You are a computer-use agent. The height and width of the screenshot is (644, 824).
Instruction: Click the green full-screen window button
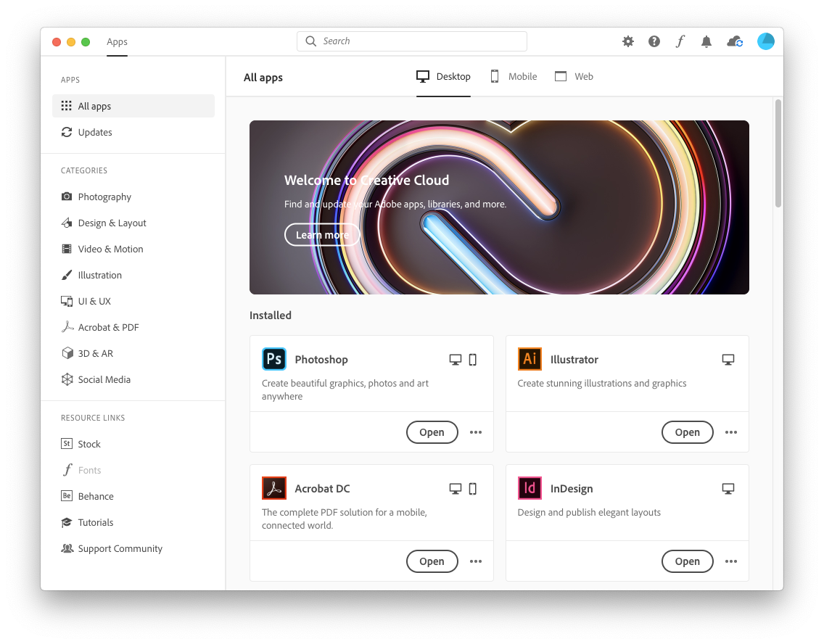[86, 42]
